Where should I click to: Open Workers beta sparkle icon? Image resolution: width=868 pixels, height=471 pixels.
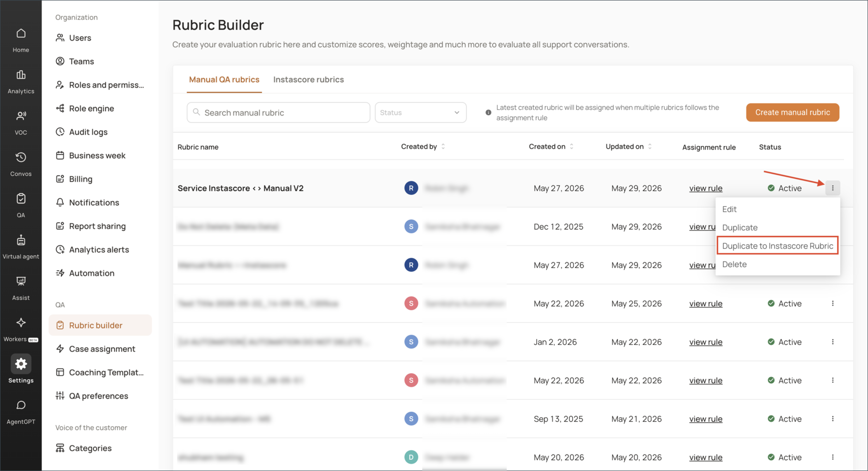[21, 323]
